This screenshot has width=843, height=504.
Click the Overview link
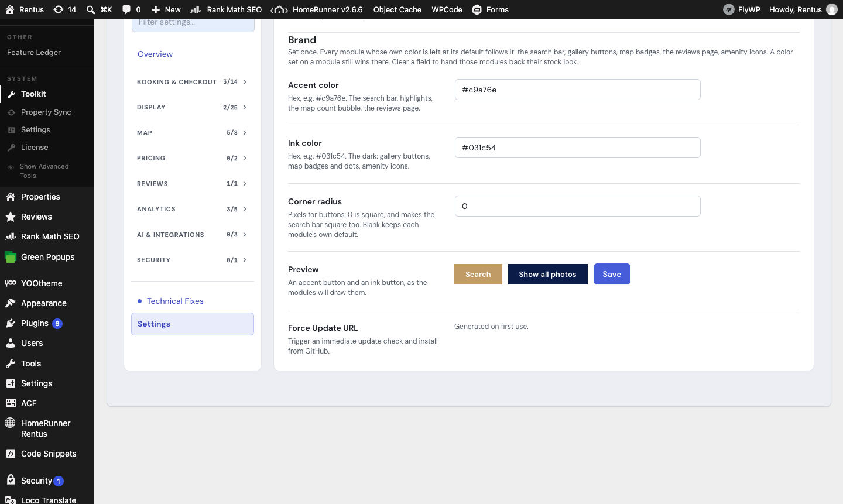tap(155, 54)
